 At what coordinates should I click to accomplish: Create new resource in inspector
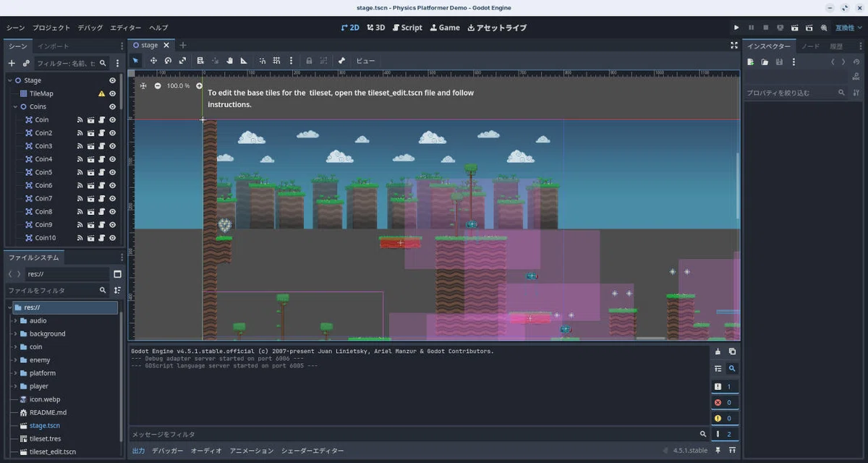tap(751, 62)
